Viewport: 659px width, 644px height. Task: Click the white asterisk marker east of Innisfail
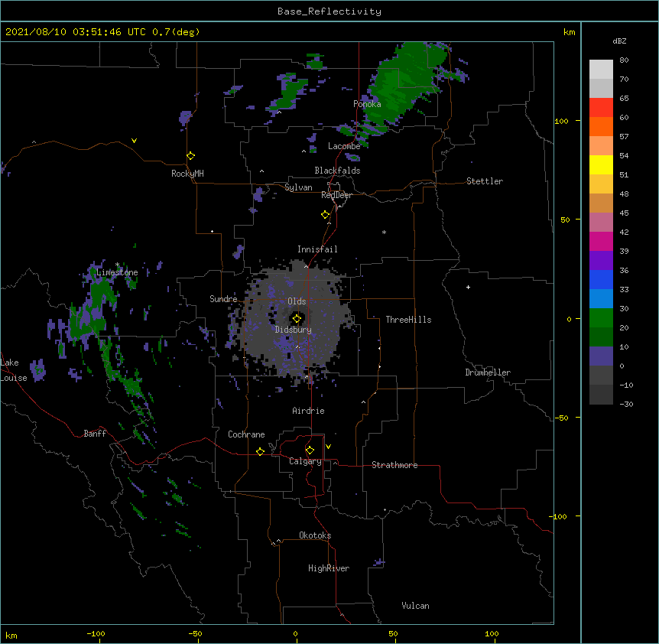[384, 233]
